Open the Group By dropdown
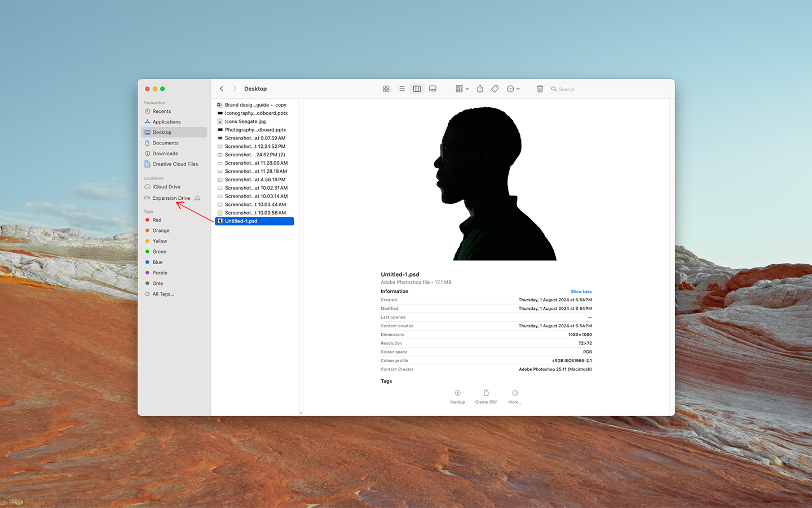 [462, 89]
